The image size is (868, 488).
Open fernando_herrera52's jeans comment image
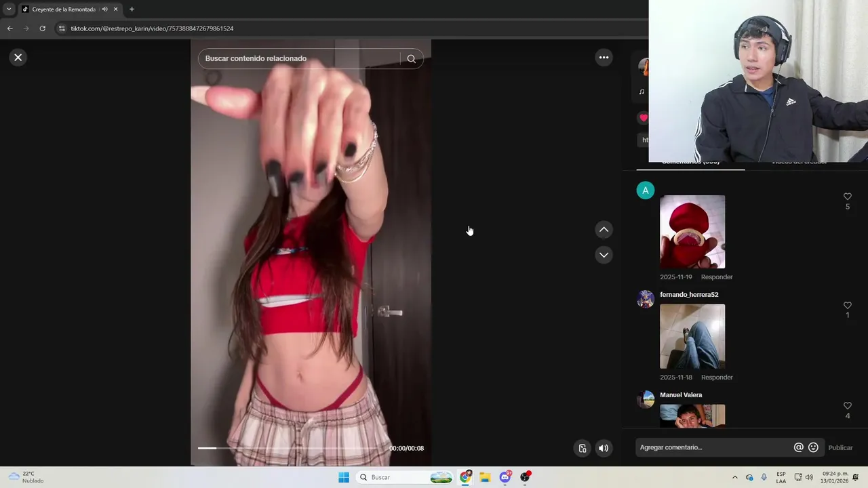692,336
